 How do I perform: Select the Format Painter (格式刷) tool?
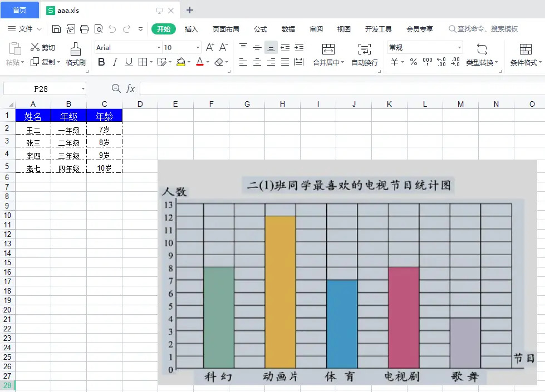75,54
